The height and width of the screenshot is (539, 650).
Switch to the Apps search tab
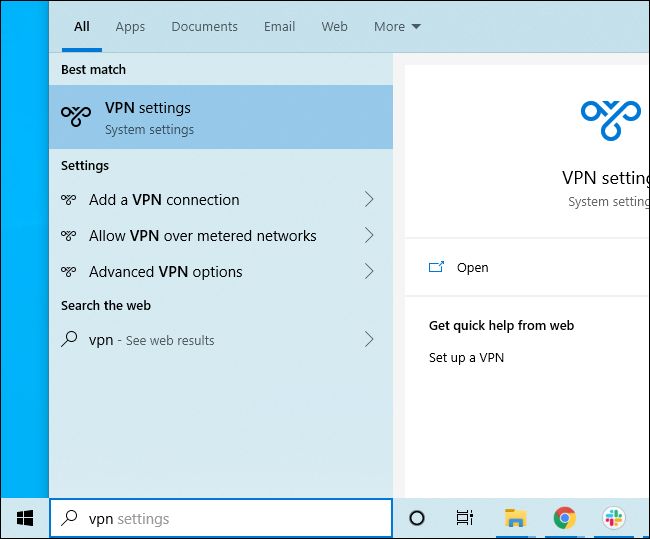[x=130, y=27]
